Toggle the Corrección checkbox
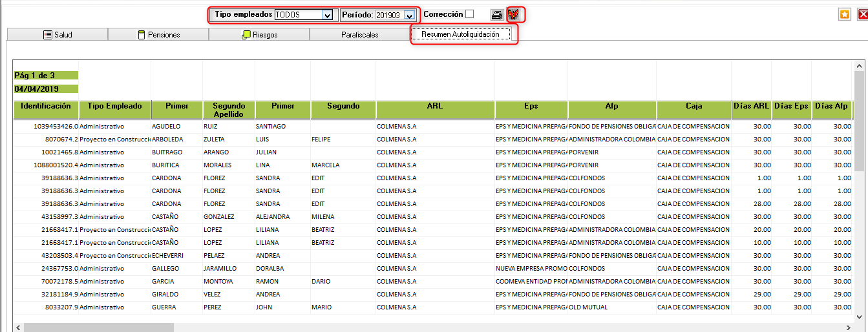The image size is (868, 332). 470,14
